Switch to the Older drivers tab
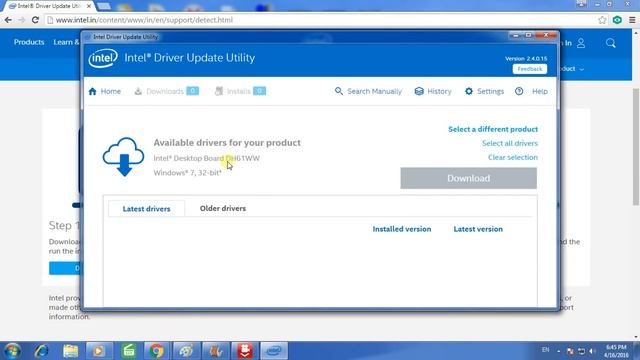This screenshot has height=360, width=640. click(x=223, y=208)
